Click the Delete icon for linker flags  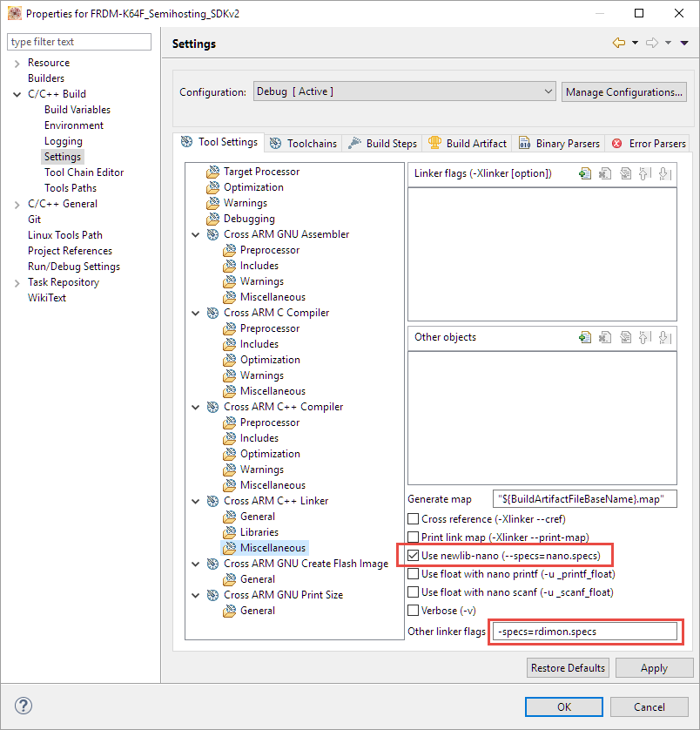pyautogui.click(x=605, y=173)
